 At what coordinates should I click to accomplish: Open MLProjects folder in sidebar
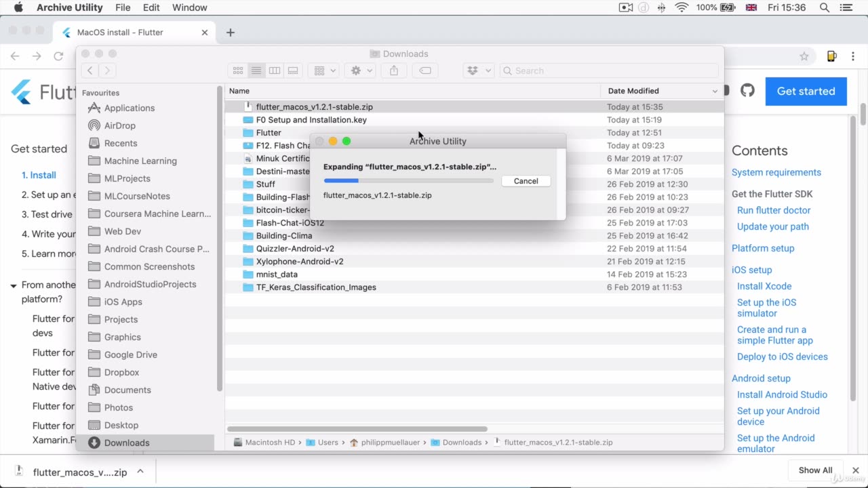[127, 178]
